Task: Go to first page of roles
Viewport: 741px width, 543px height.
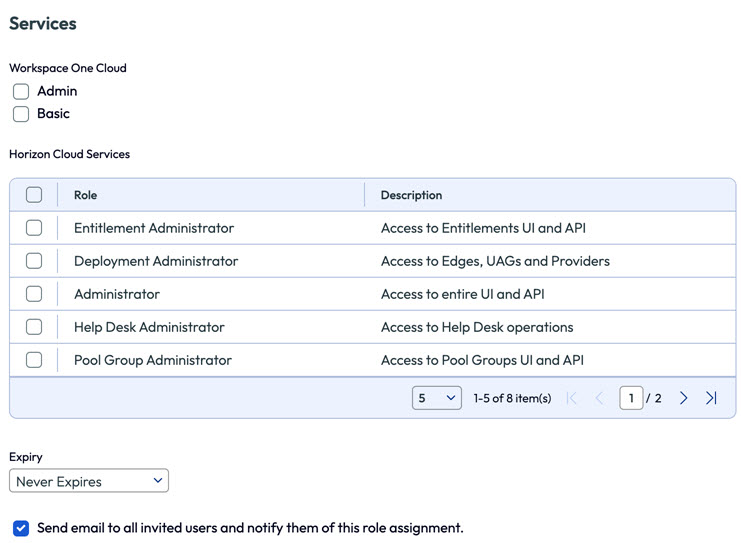Action: pos(571,398)
